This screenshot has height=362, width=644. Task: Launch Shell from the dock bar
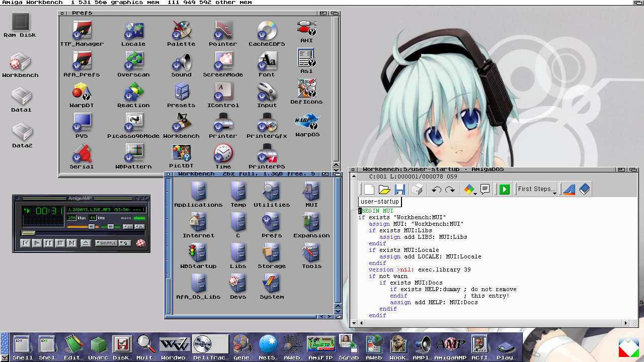coord(23,347)
